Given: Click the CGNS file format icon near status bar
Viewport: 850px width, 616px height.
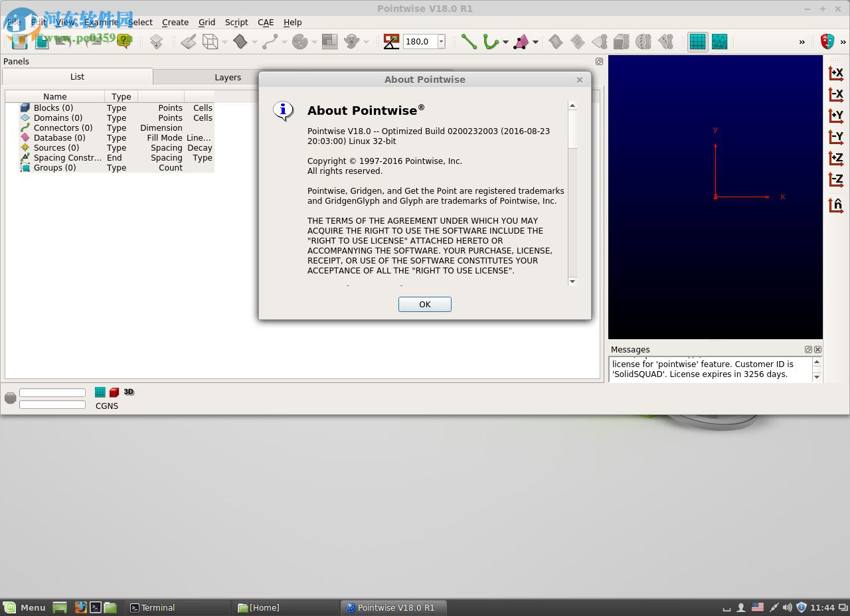Looking at the screenshot, I should 106,406.
